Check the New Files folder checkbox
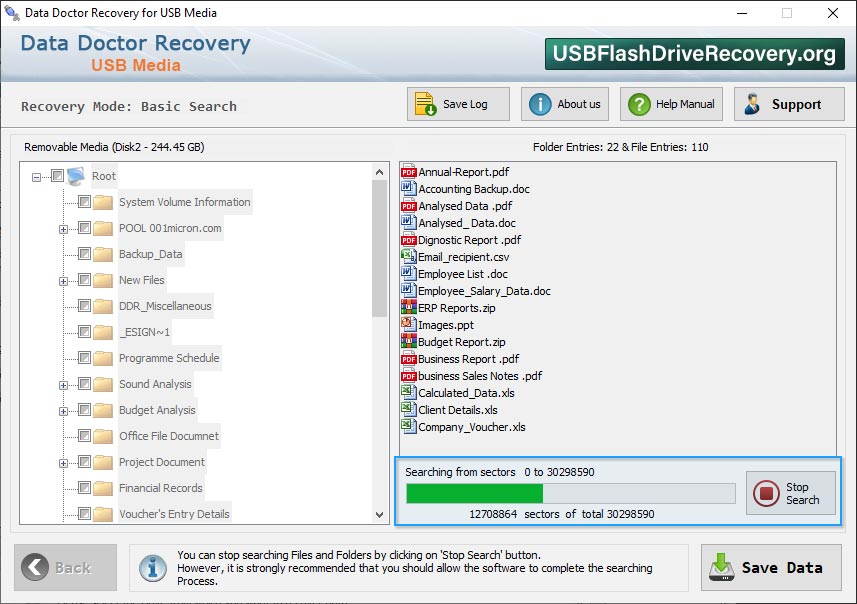 click(x=84, y=280)
